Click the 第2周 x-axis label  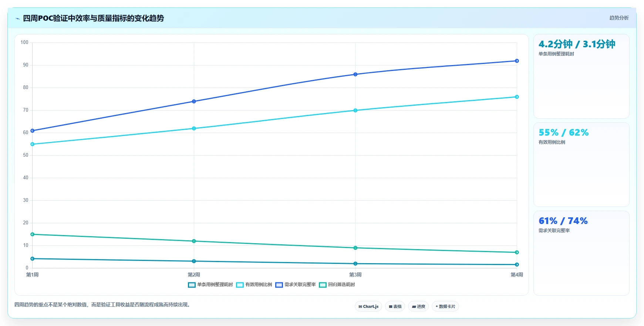[194, 275]
